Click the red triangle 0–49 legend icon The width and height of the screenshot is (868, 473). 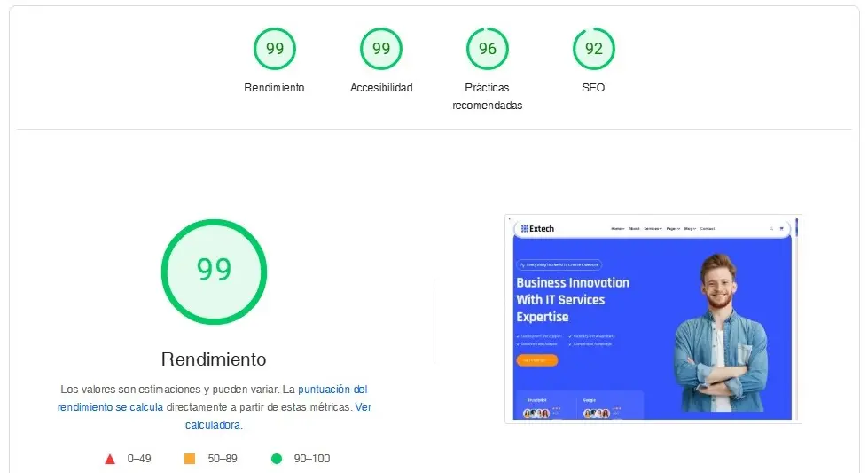click(110, 459)
